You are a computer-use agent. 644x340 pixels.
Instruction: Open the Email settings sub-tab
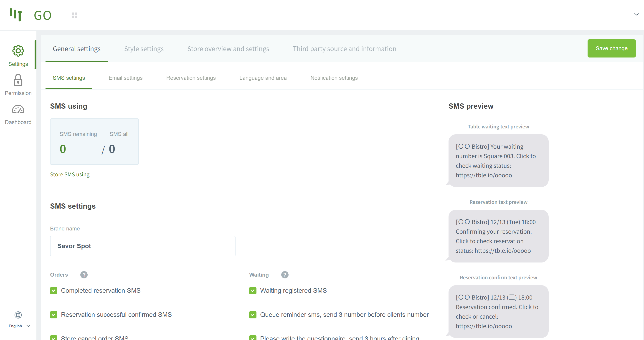pos(125,78)
